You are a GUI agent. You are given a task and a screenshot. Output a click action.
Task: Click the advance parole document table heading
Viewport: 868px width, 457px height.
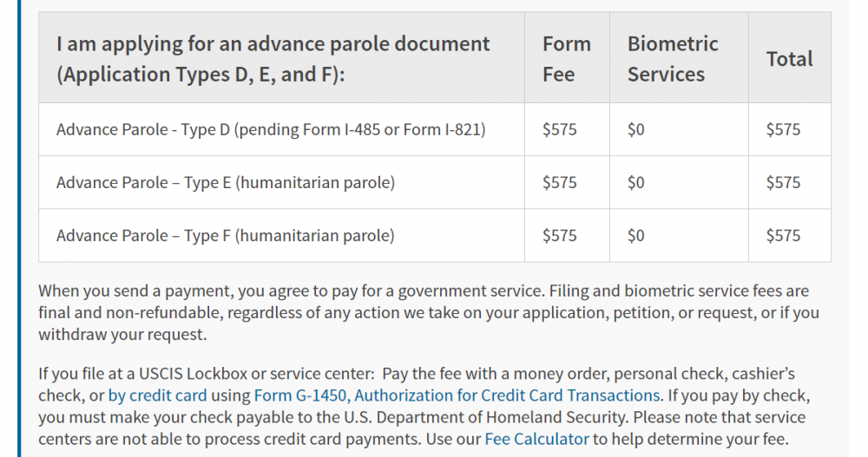273,59
